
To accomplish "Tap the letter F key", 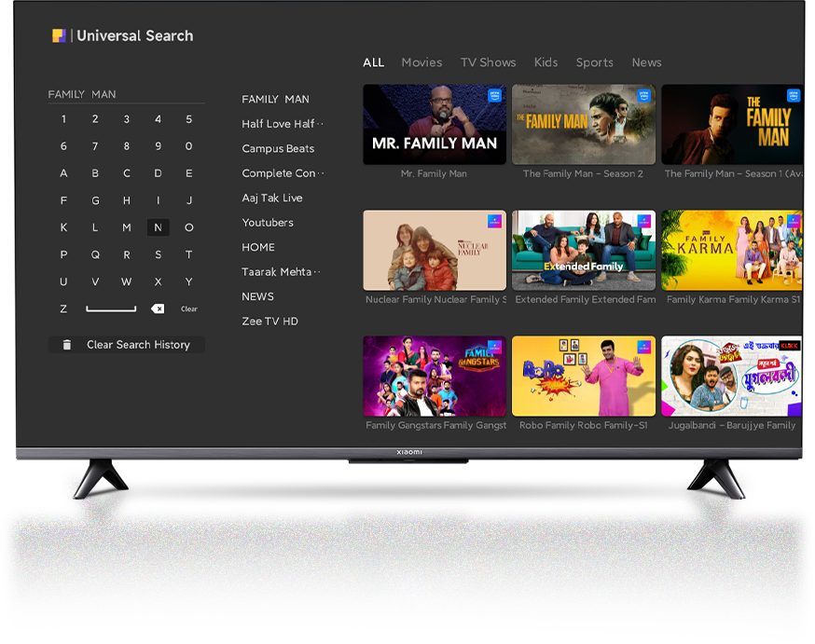I will pos(63,200).
